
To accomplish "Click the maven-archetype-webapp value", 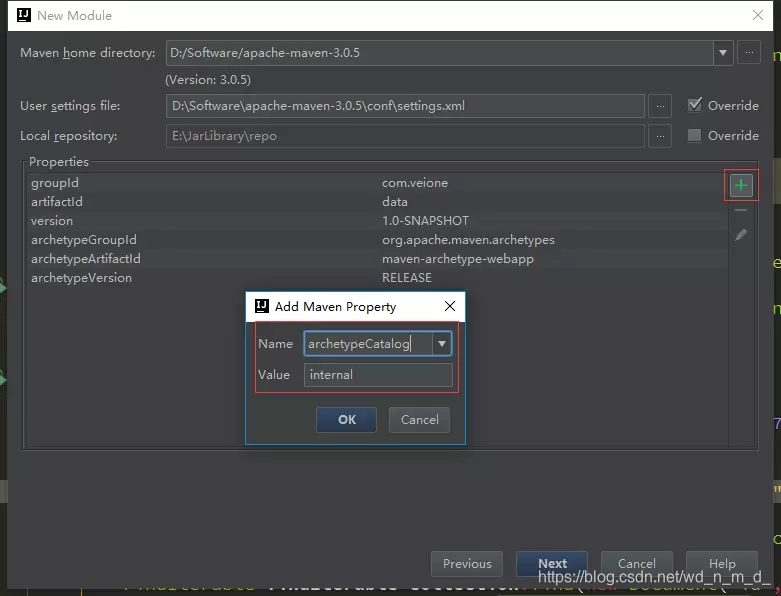I will [x=458, y=259].
